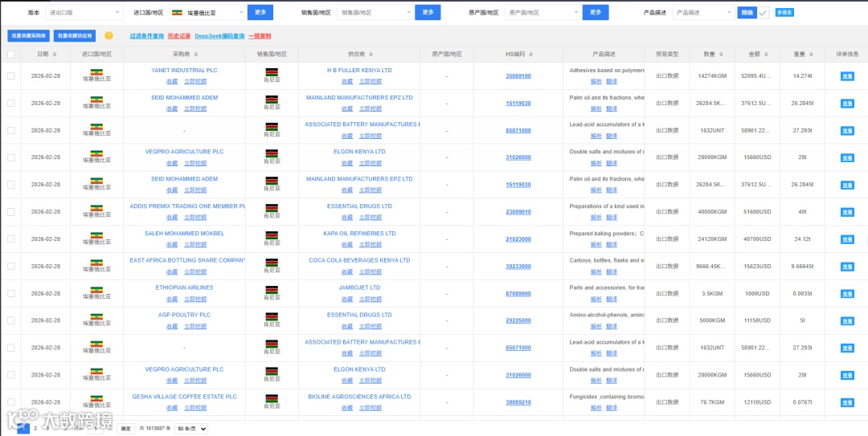Click the 一键复制 link
The width and height of the screenshot is (868, 436).
260,36
